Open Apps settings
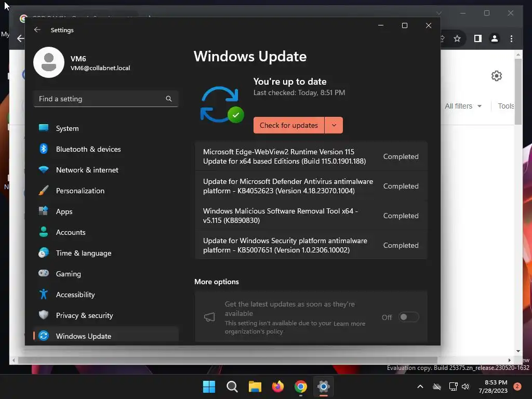Viewport: 532px width, 399px height. [x=106, y=211]
